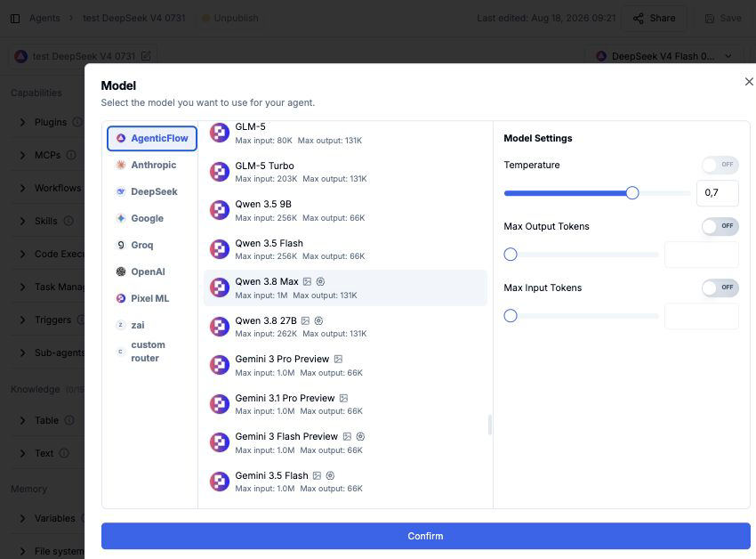
Task: Expand the Task Management section
Action: pyautogui.click(x=22, y=287)
